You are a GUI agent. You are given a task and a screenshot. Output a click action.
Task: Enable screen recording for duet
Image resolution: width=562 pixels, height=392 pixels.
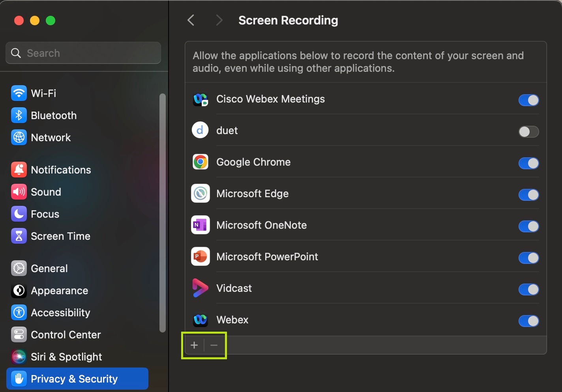(x=528, y=132)
